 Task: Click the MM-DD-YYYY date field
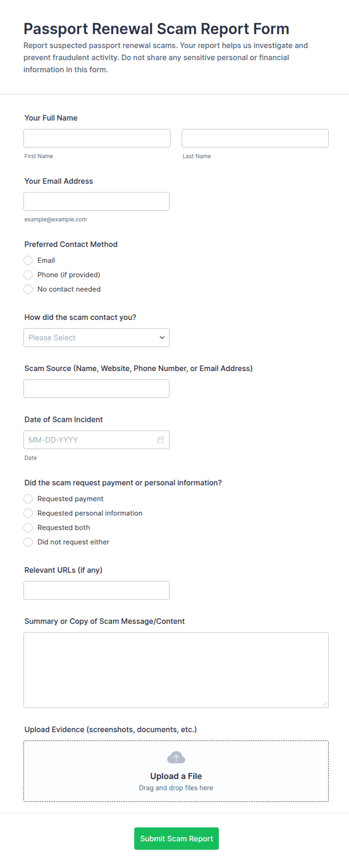(96, 440)
